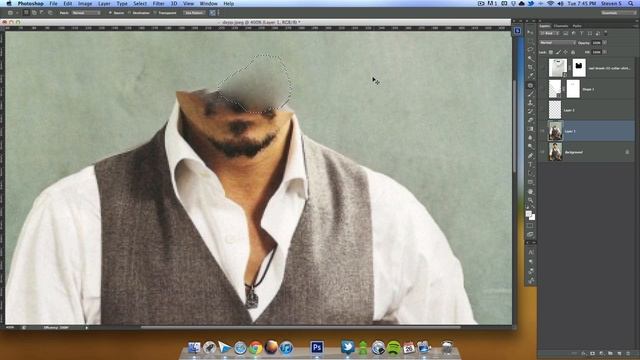Select the Move tool
Viewport: 640px width, 360px height.
tap(530, 32)
